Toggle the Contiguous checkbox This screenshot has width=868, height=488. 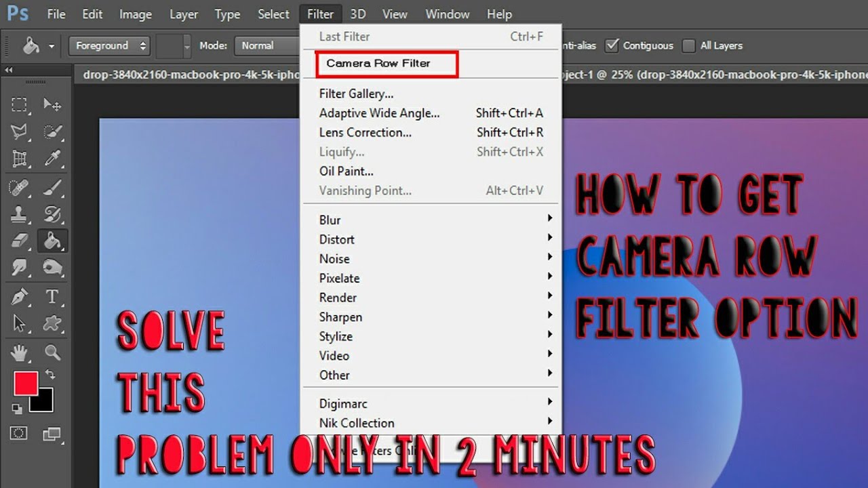point(612,45)
